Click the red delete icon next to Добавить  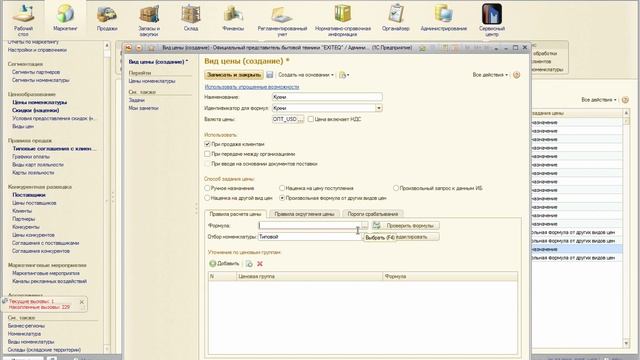(x=260, y=264)
